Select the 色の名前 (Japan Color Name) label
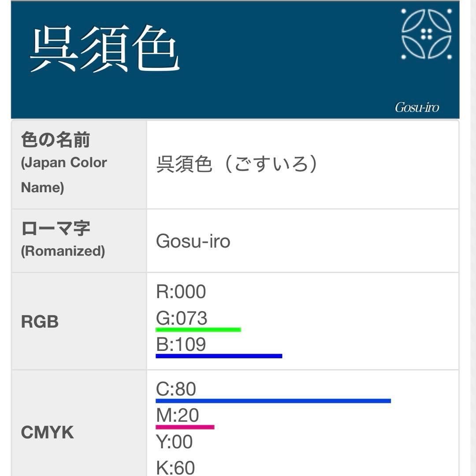Image resolution: width=476 pixels, height=476 pixels. [x=64, y=163]
